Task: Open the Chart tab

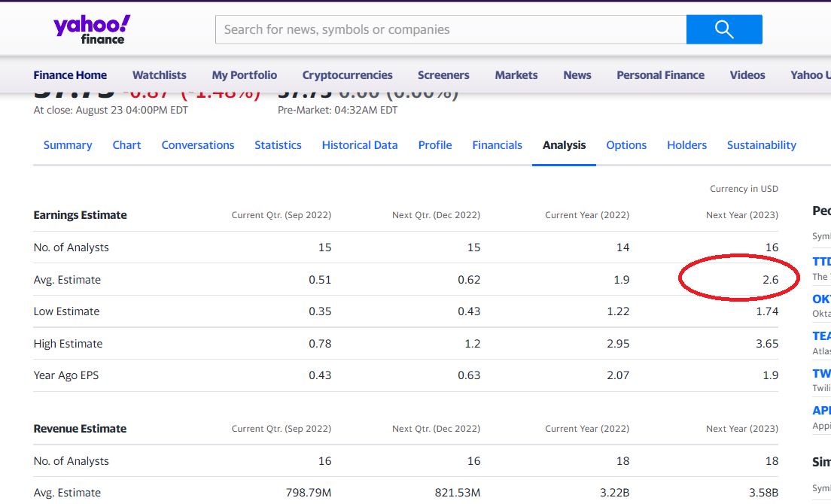Action: click(126, 144)
